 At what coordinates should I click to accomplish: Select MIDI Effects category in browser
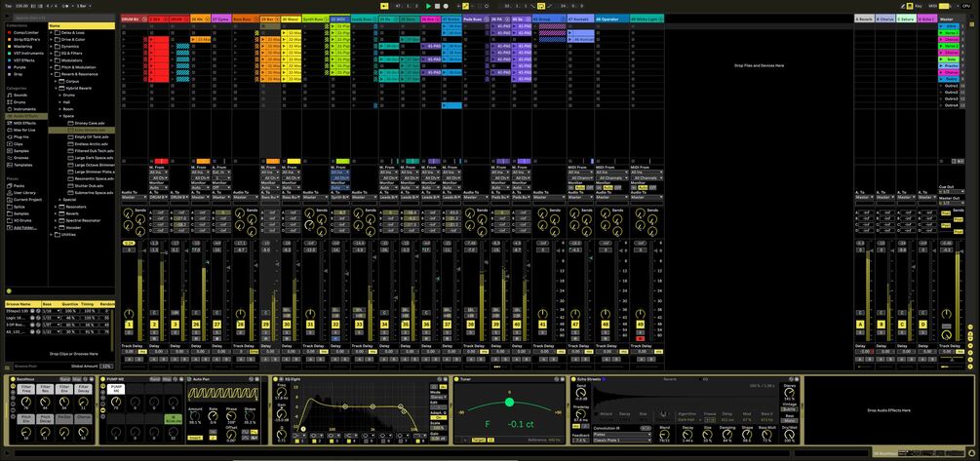click(22, 123)
